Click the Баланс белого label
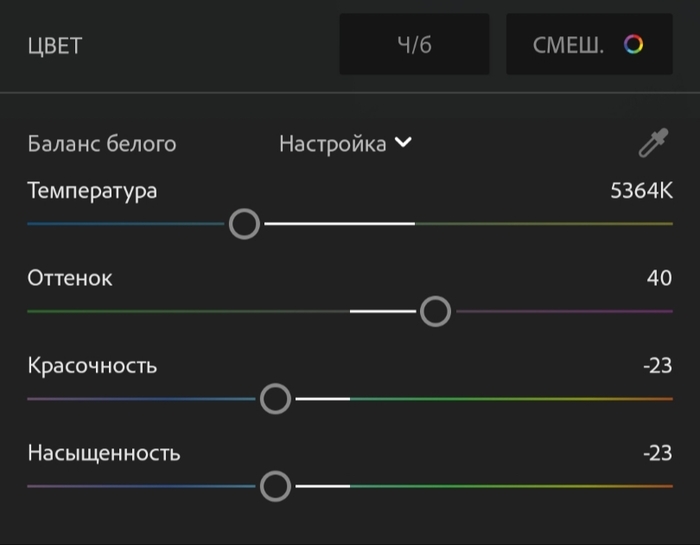 102,144
